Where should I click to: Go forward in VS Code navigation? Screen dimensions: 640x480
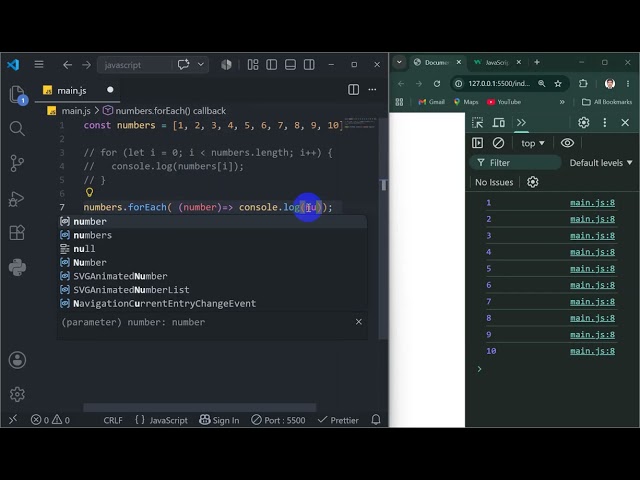(x=86, y=65)
